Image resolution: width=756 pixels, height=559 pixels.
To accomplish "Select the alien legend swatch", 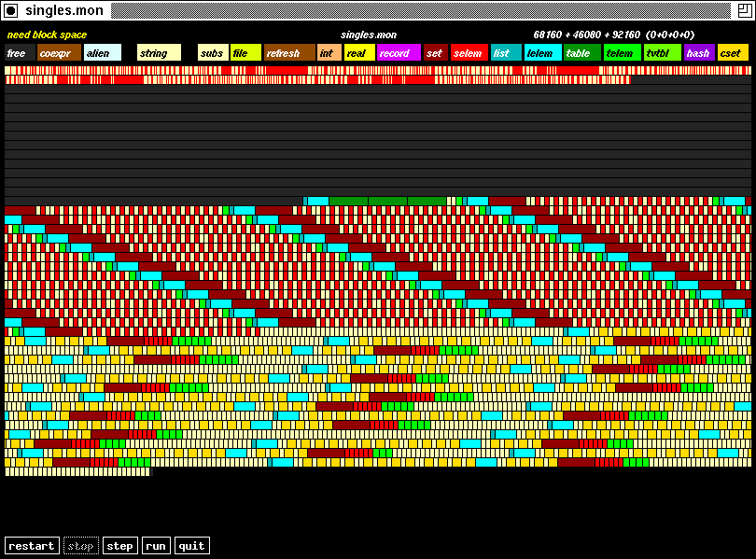I will pyautogui.click(x=102, y=53).
